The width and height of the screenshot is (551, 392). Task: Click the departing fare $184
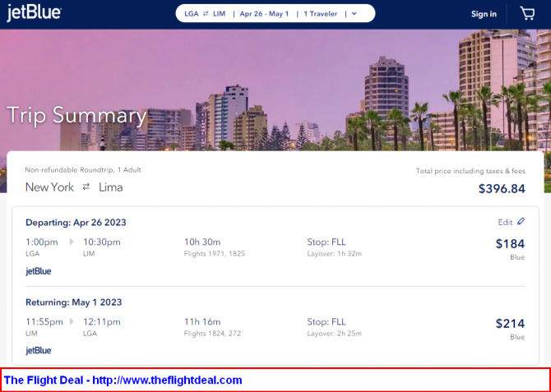pos(510,244)
